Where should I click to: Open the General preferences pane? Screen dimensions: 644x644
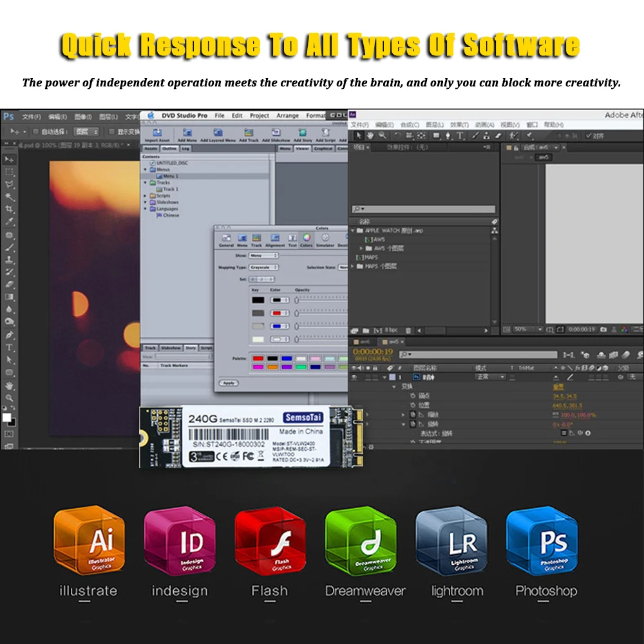point(226,240)
